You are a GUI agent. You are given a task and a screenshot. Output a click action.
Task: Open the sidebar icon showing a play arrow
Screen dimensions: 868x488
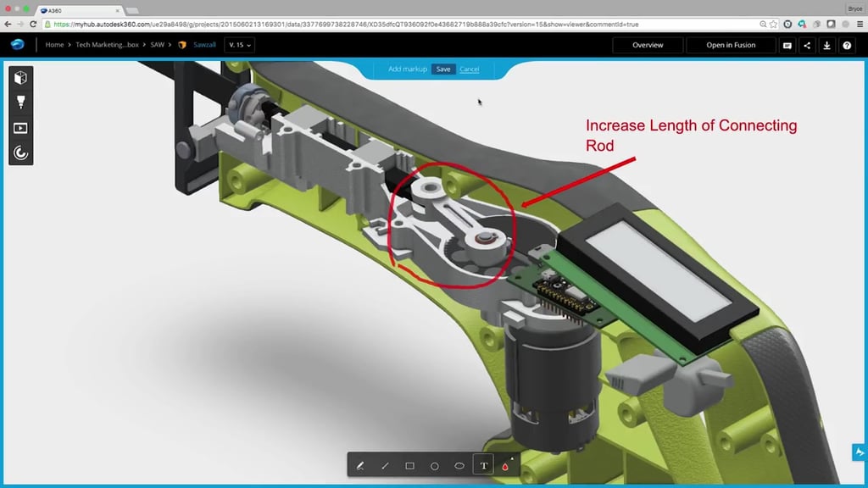pos(20,128)
